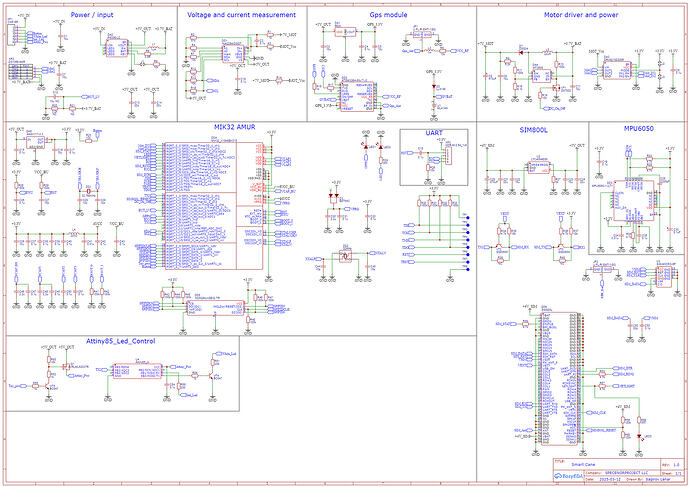
Task: Select the measurement IC in Voltage and current section
Action: 233,53
